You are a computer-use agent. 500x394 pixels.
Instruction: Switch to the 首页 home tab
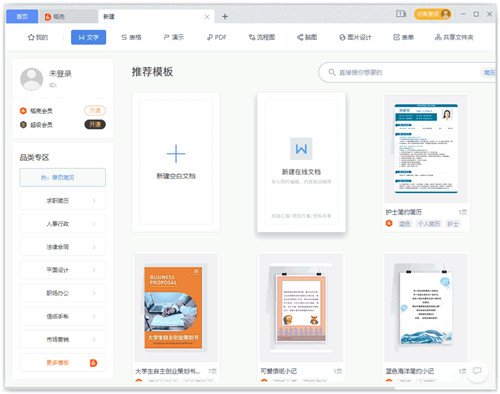pyautogui.click(x=22, y=16)
